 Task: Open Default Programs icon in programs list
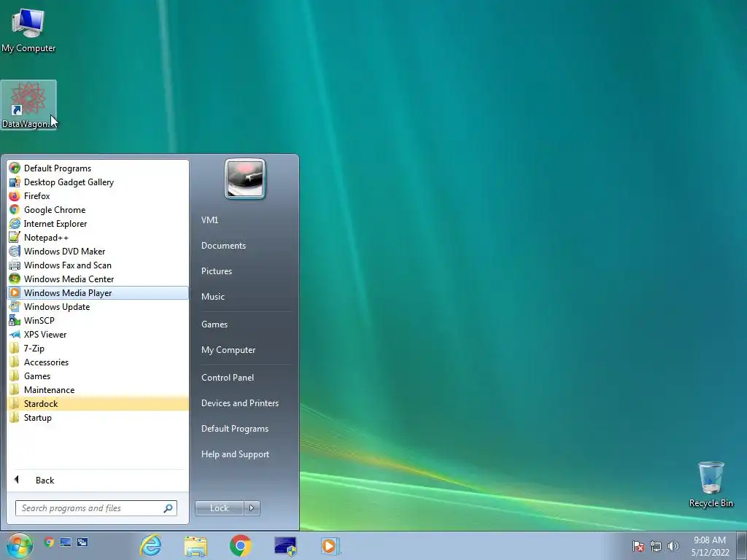15,168
